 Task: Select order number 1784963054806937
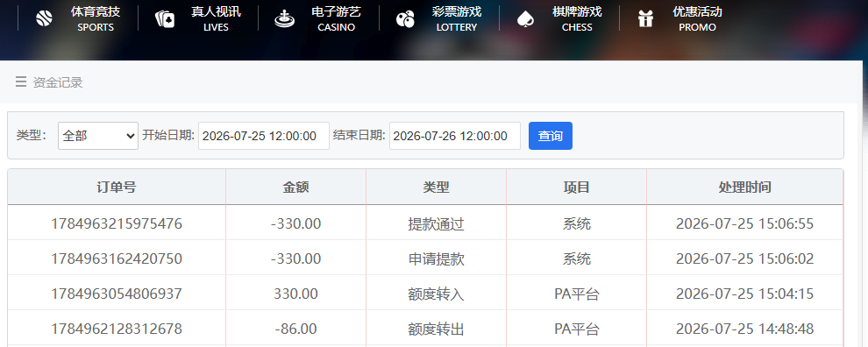[117, 294]
